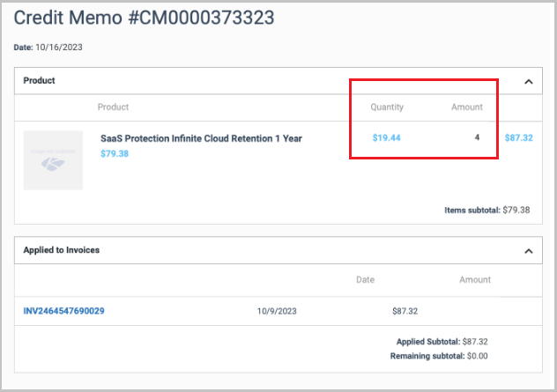Click the Amount header in invoices table
This screenshot has width=557, height=392.
click(474, 280)
